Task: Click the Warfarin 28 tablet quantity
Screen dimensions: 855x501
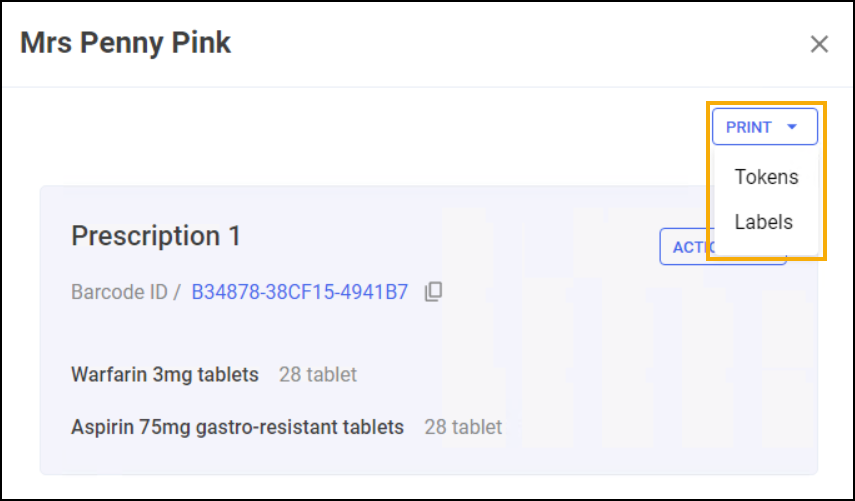Action: coord(318,375)
